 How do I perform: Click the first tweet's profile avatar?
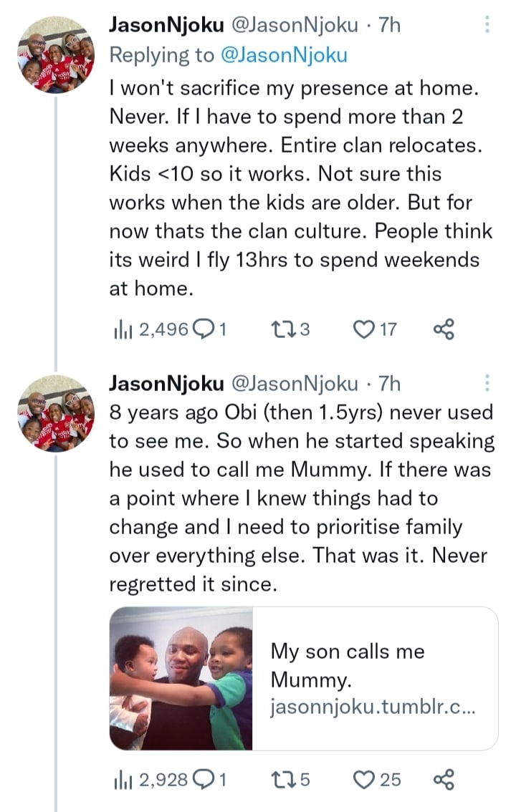[55, 55]
